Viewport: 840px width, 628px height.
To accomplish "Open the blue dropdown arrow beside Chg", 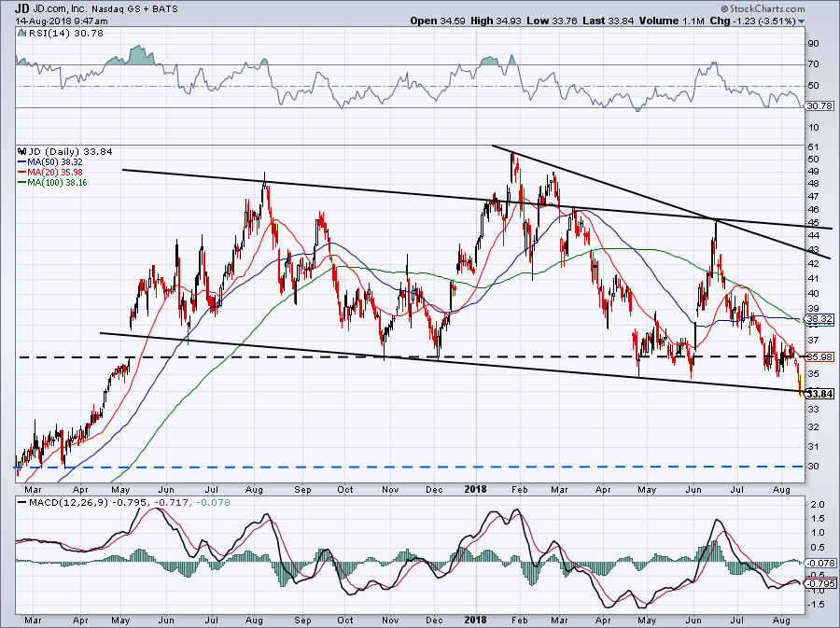I will [x=802, y=21].
